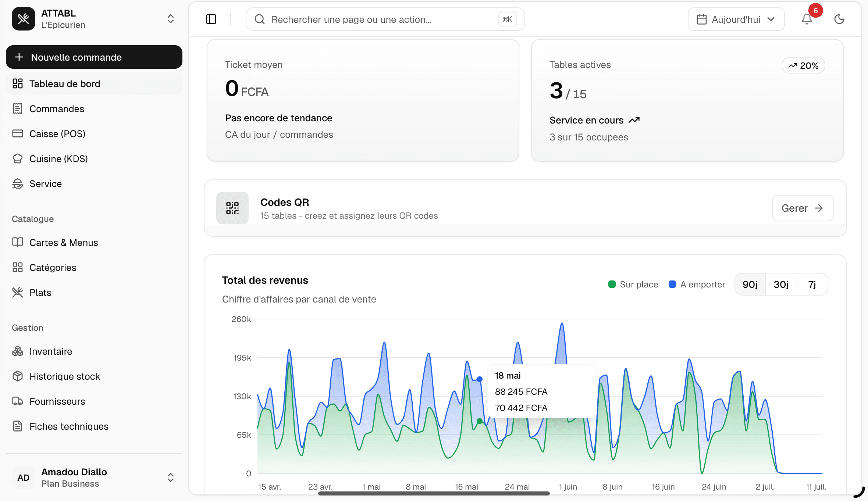Image resolution: width=868 pixels, height=501 pixels.
Task: Click the Tables actives card
Action: 687,100
